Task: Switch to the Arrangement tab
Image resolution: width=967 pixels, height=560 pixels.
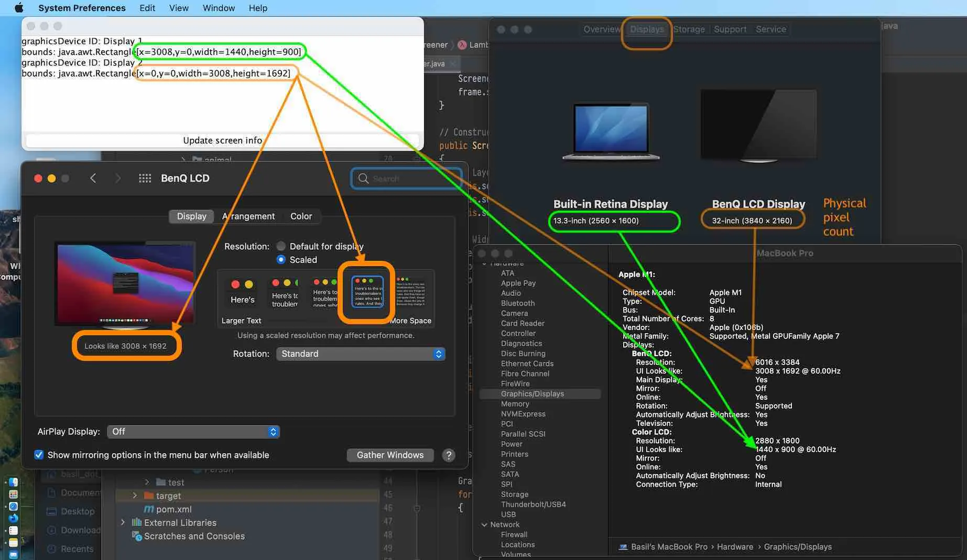Action: (248, 216)
